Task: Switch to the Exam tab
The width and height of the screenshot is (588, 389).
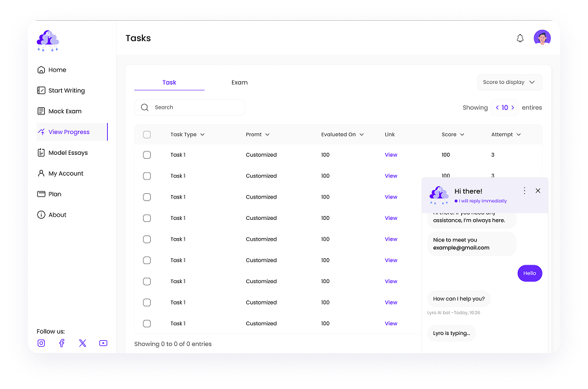Action: pyautogui.click(x=239, y=83)
